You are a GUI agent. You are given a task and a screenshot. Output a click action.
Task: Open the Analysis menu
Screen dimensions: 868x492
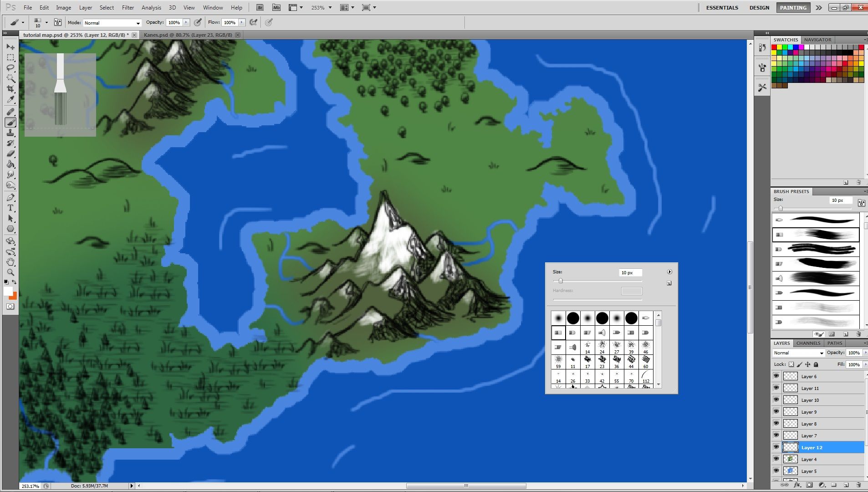click(x=151, y=7)
